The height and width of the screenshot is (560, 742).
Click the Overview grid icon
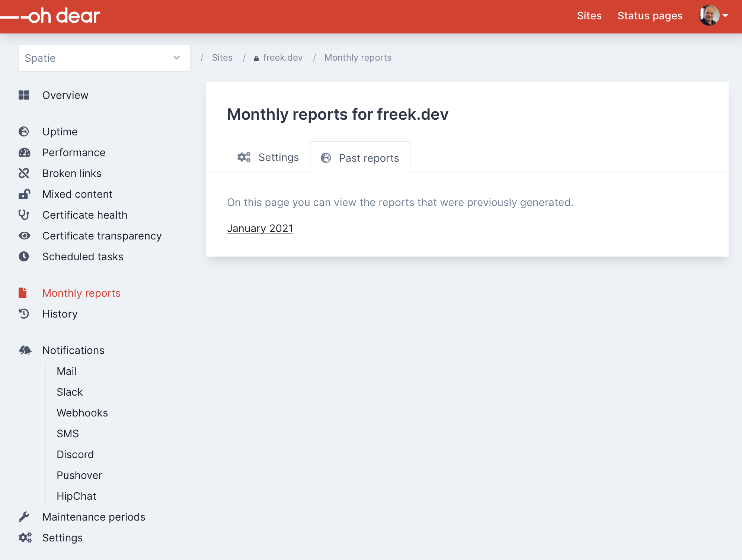coord(24,95)
